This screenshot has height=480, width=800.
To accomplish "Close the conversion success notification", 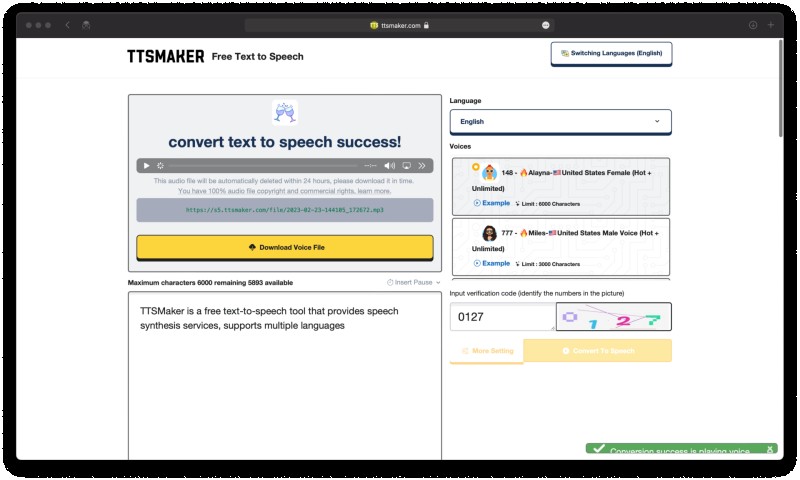I will click(x=770, y=449).
